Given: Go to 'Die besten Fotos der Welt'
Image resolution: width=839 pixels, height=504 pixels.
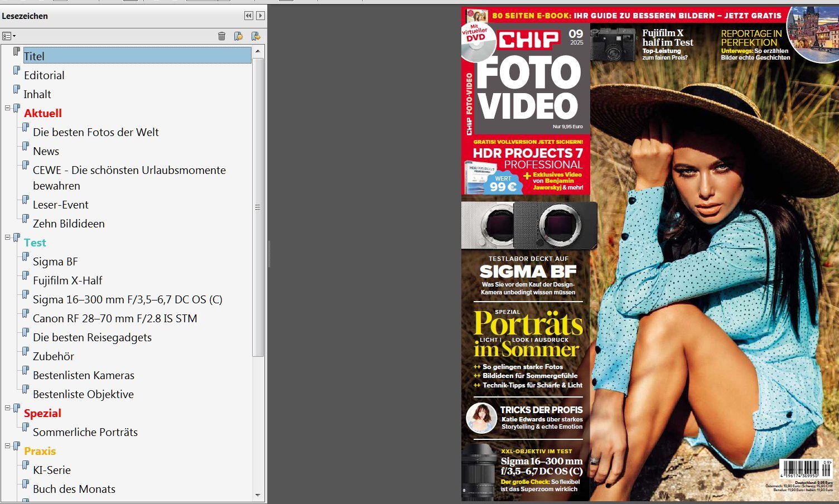Looking at the screenshot, I should (x=96, y=132).
